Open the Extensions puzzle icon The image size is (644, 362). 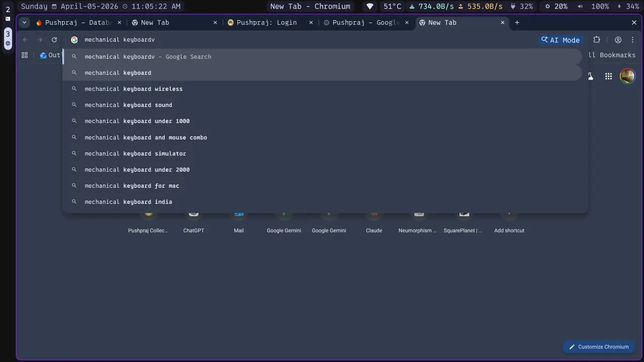point(597,40)
